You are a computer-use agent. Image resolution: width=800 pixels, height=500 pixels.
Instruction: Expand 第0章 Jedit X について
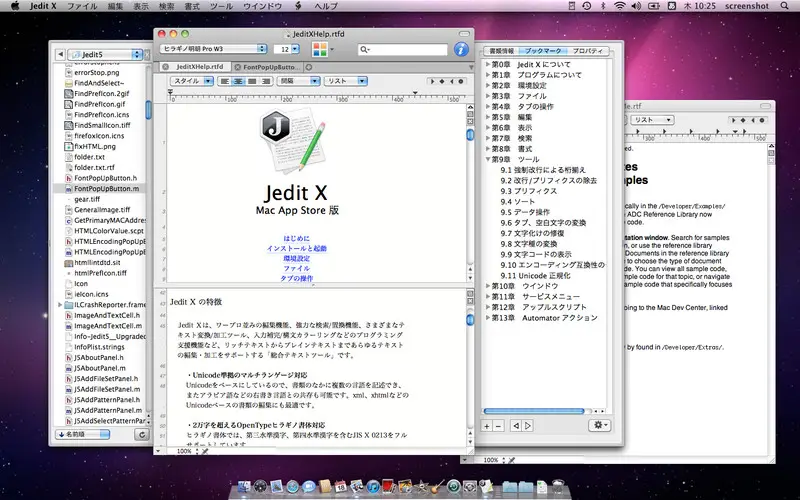(488, 64)
